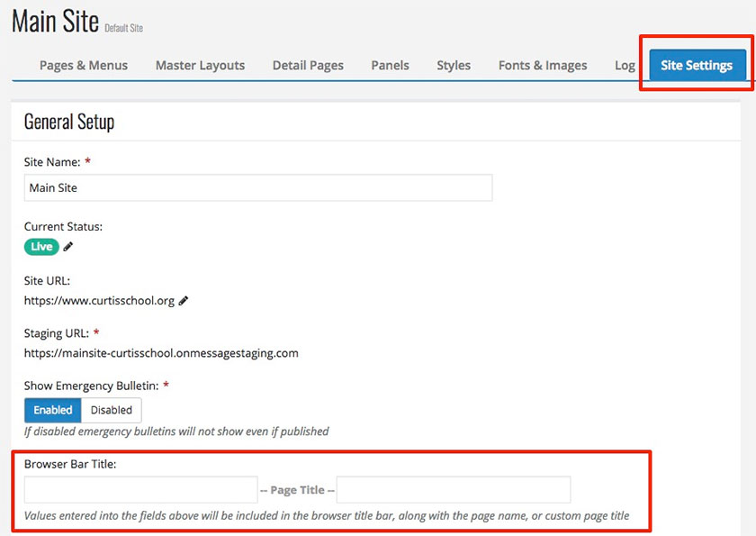
Task: Click the Browser Bar Title prefix field
Action: 140,490
